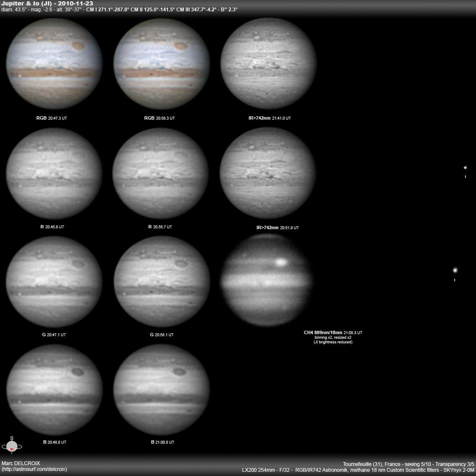476x476 pixels.
Task: Click the 'G 20:47.1 UT' caption
Action: coord(54,335)
